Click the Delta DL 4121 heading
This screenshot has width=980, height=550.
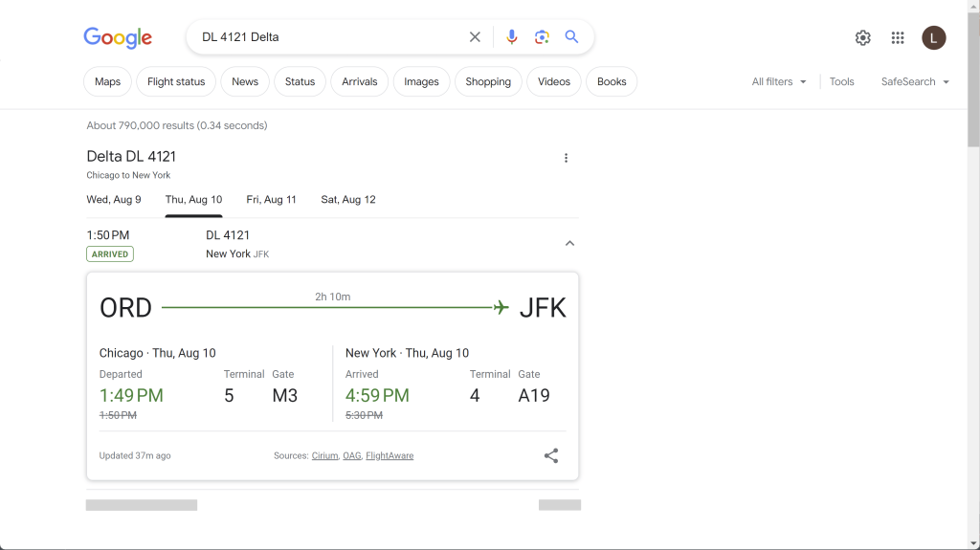(131, 156)
